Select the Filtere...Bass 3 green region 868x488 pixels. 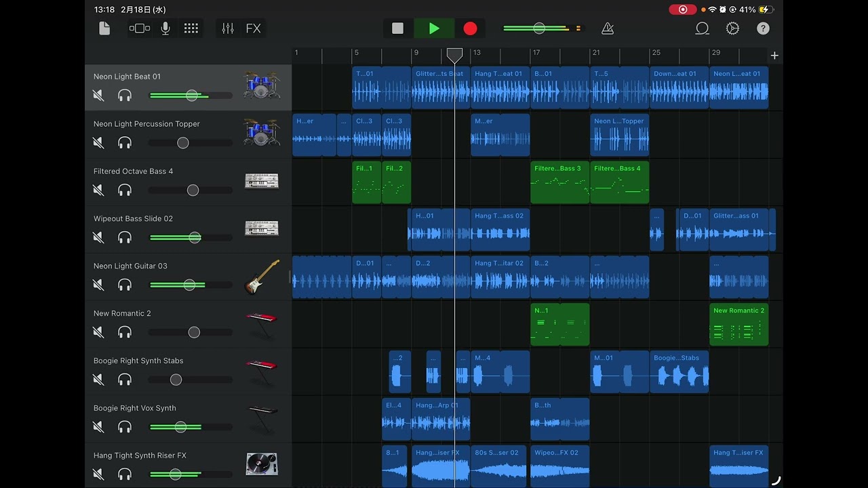[x=559, y=182]
